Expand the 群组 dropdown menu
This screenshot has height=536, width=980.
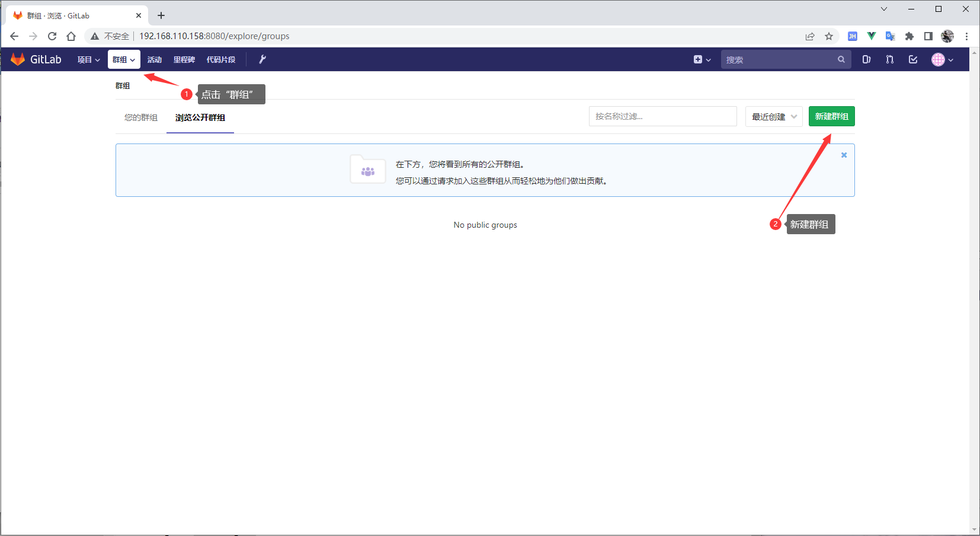point(124,59)
